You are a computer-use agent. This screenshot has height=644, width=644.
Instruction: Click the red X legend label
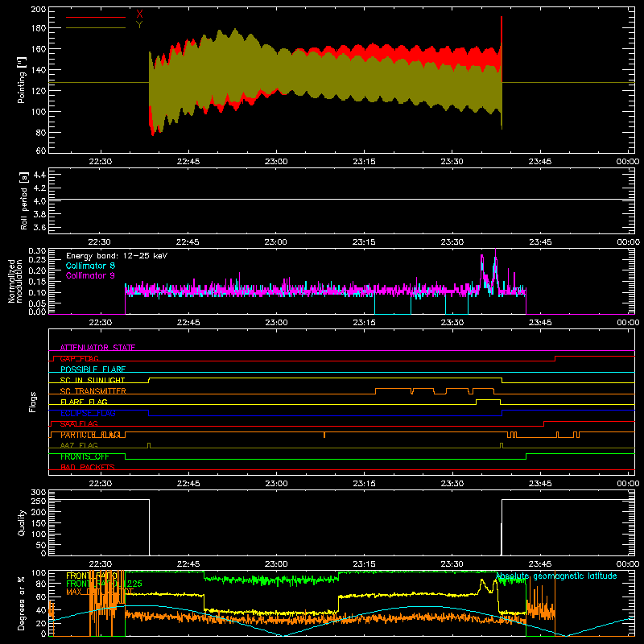[x=139, y=14]
